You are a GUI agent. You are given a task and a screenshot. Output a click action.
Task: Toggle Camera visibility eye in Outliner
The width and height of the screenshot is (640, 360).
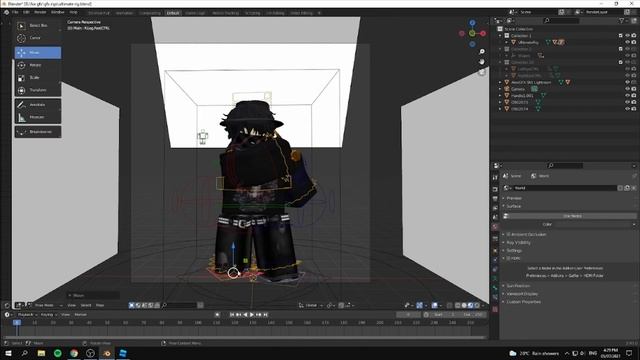627,89
